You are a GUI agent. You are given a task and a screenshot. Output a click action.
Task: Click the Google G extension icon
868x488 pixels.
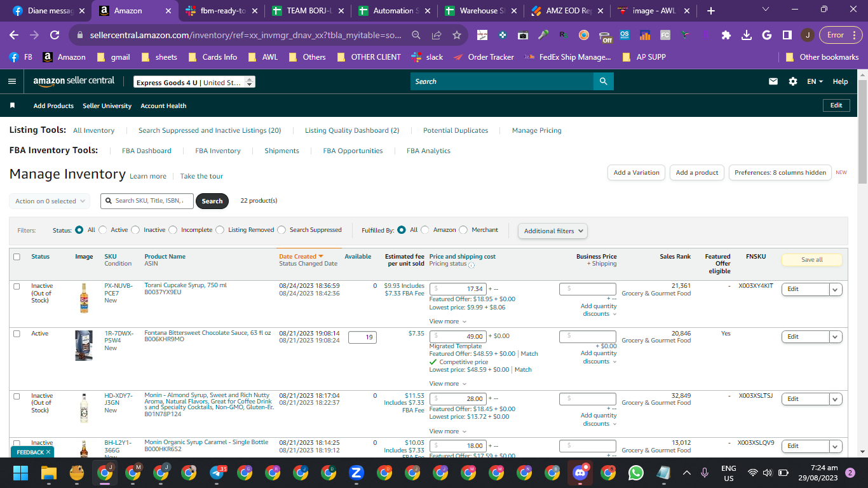coord(767,35)
